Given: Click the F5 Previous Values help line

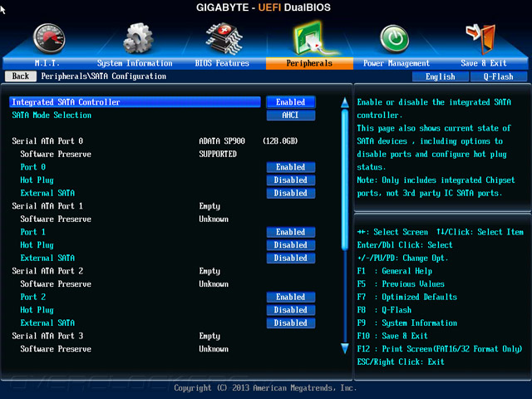Looking at the screenshot, I should coord(401,284).
